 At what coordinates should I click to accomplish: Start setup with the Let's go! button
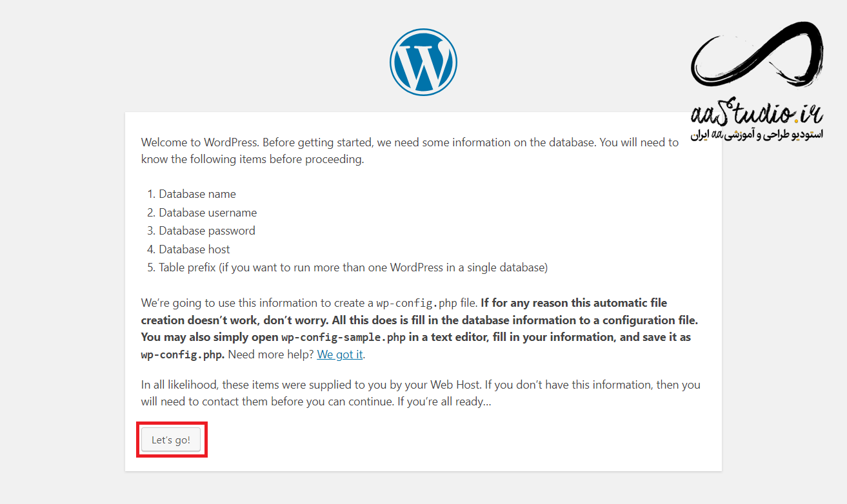pos(171,440)
